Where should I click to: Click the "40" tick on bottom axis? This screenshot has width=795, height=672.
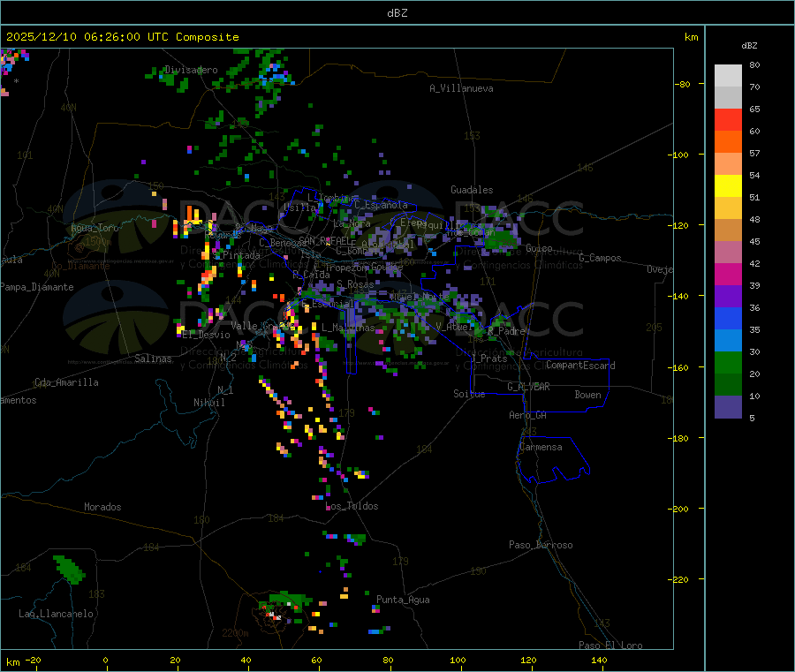click(246, 661)
